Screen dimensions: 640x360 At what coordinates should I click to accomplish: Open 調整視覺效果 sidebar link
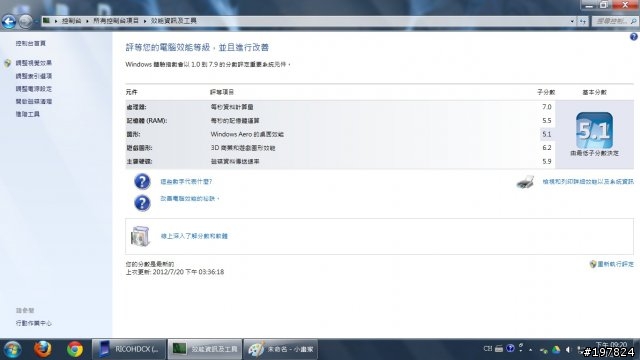click(33, 63)
